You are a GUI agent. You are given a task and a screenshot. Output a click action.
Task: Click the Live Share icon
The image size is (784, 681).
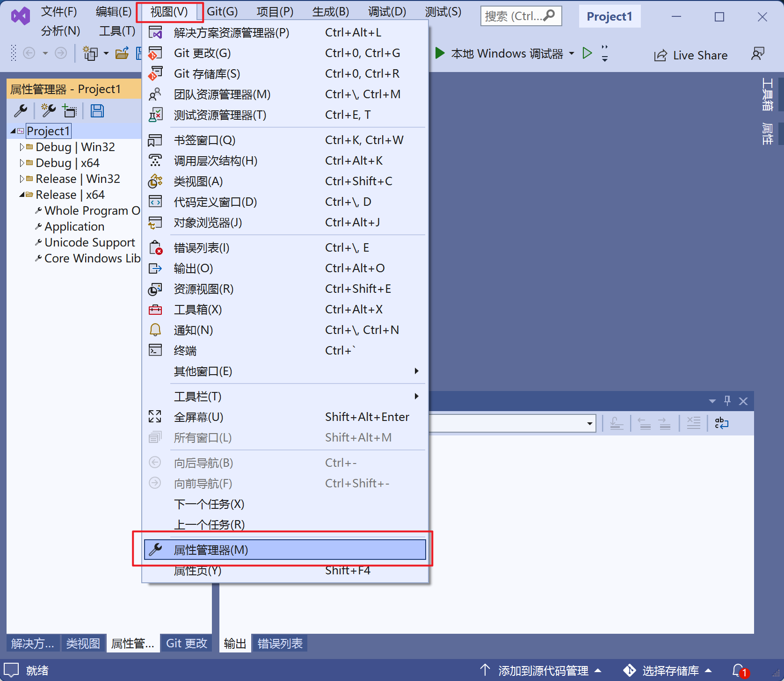point(661,55)
